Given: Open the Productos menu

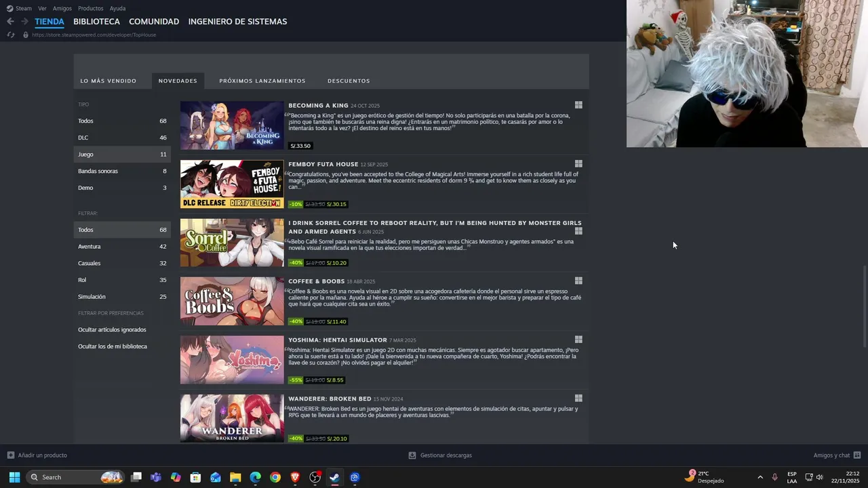Looking at the screenshot, I should (91, 8).
